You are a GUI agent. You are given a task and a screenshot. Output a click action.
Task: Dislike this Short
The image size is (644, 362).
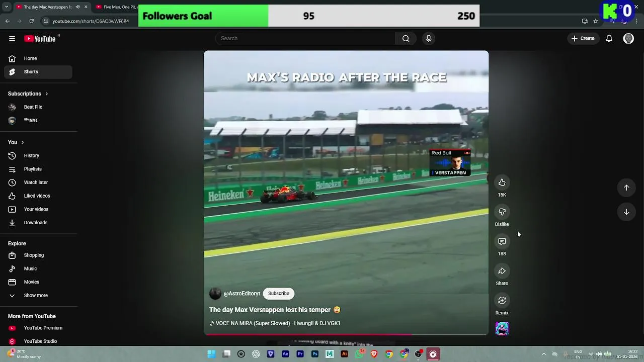click(502, 212)
